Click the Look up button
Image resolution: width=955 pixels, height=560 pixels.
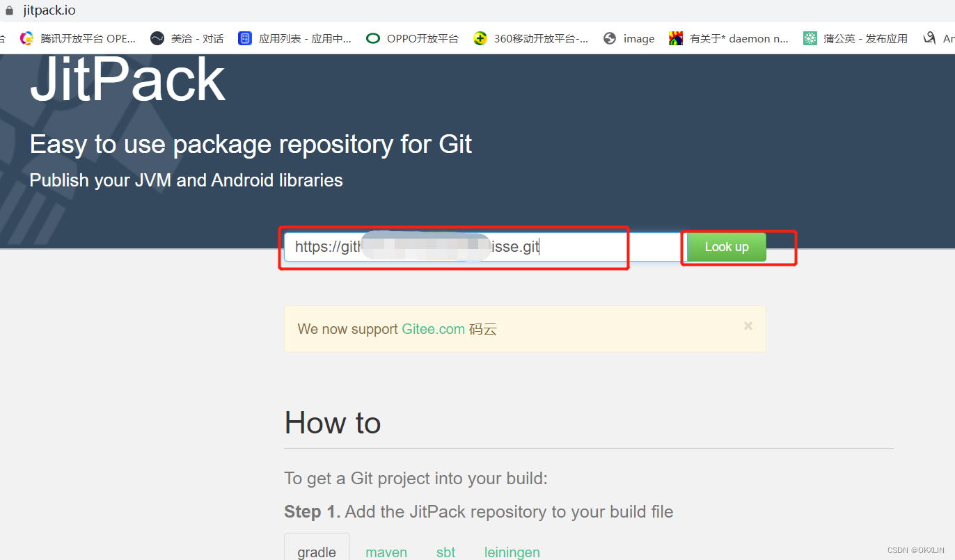point(727,247)
